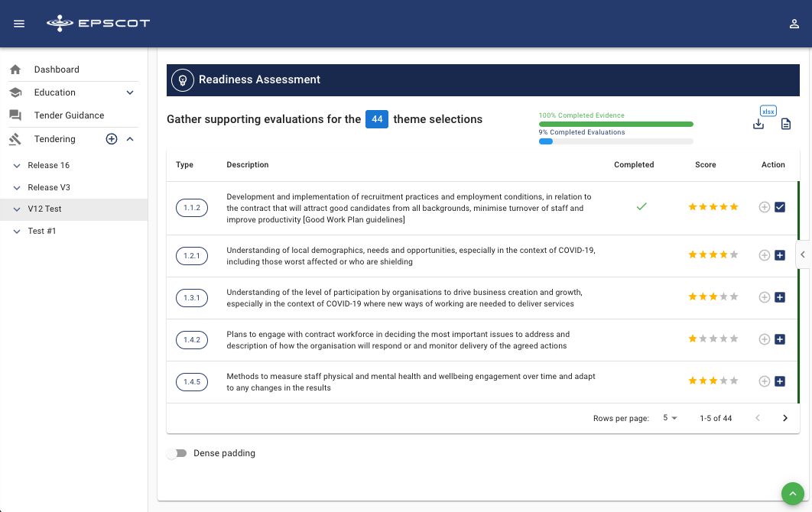Click the star rating in row 1.2.1
The height and width of the screenshot is (512, 812).
(x=713, y=254)
